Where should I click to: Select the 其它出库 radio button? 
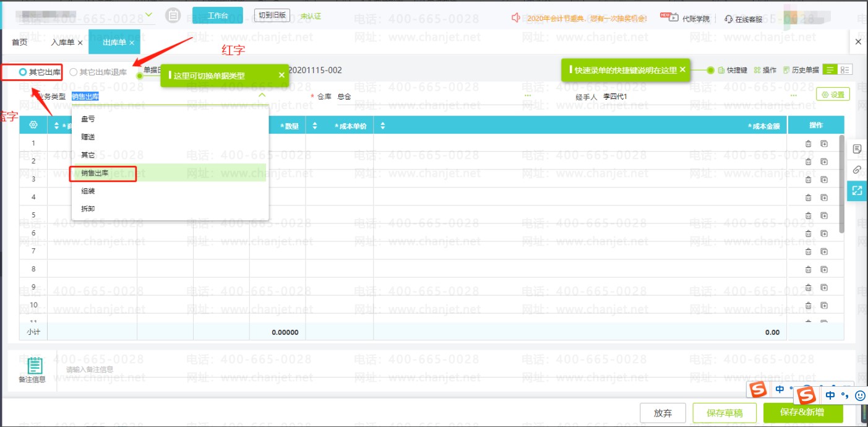(23, 72)
